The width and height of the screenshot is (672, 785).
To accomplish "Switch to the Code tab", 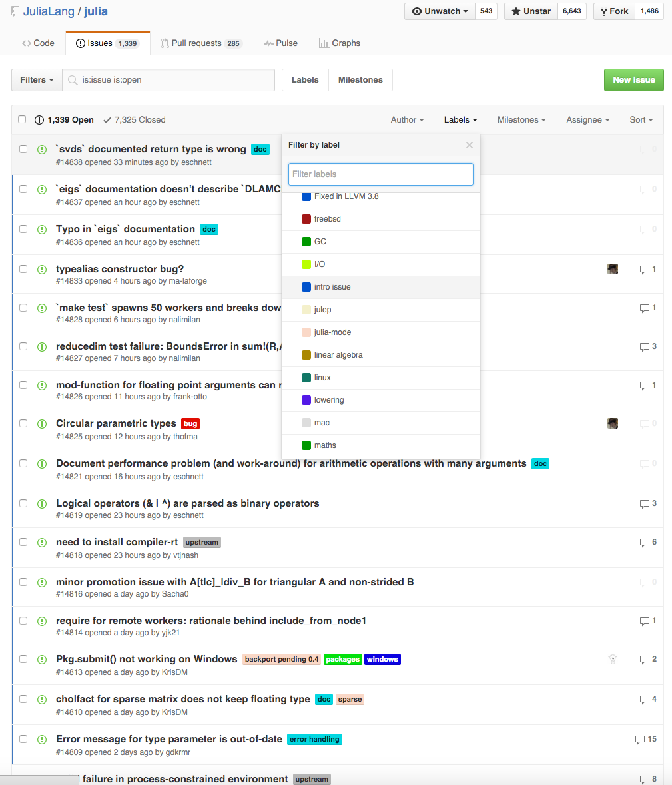I will click(38, 43).
